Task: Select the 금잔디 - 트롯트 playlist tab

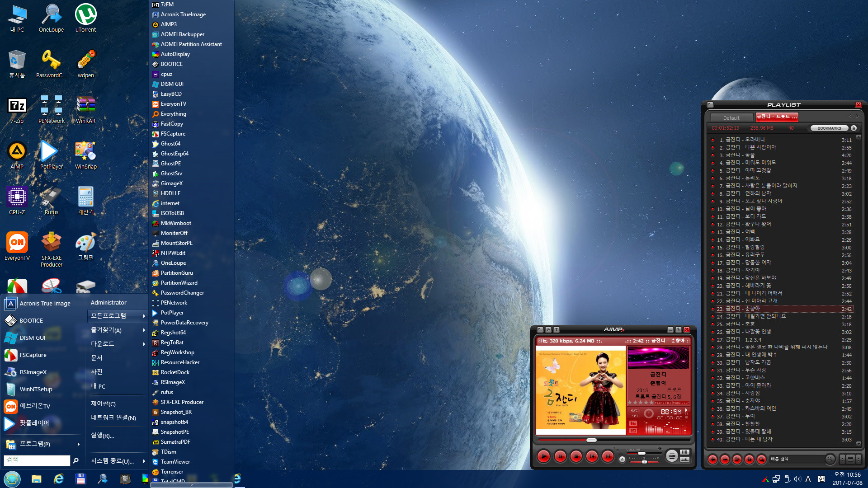Action: click(777, 117)
